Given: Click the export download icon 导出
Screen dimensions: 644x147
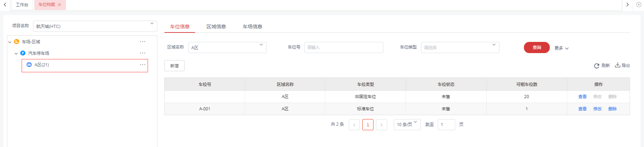Looking at the screenshot, I should point(617,65).
